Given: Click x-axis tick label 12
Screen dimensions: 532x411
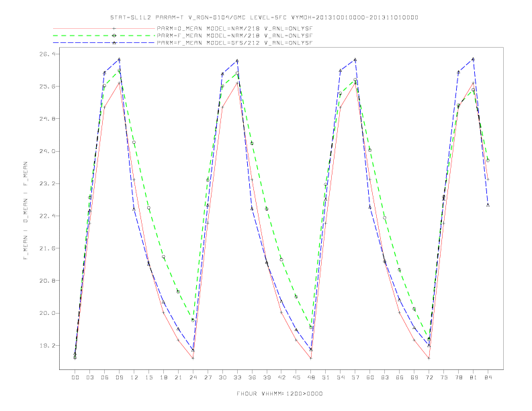Looking at the screenshot, I should [x=134, y=377].
